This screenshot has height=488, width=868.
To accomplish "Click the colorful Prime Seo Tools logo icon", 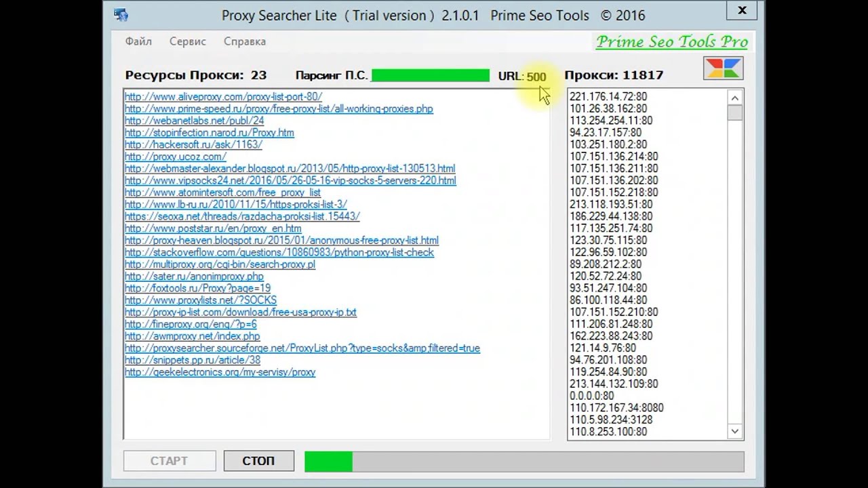I will tap(724, 68).
